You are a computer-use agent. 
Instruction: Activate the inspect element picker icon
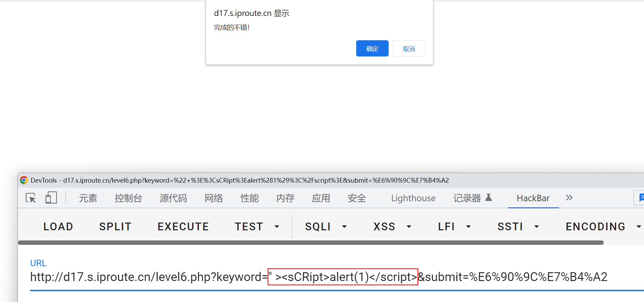[31, 198]
